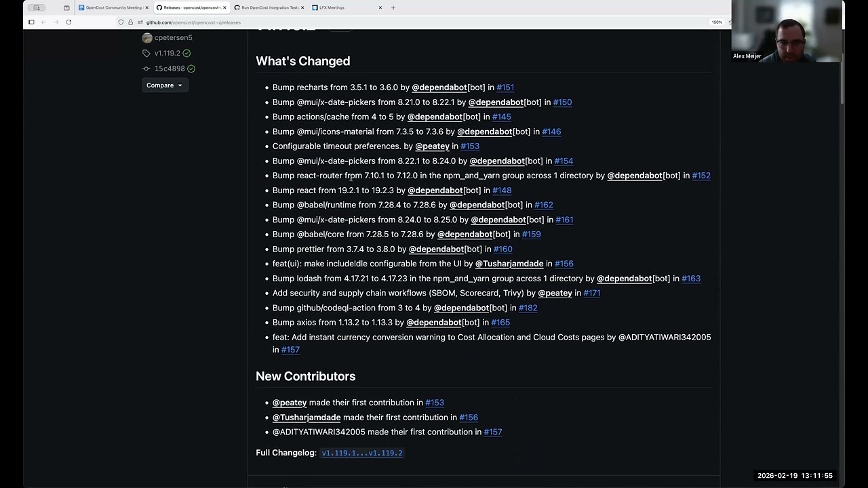Viewport: 868px width, 488px height.
Task: Switch to the LFX Meetings tab
Action: [x=347, y=7]
